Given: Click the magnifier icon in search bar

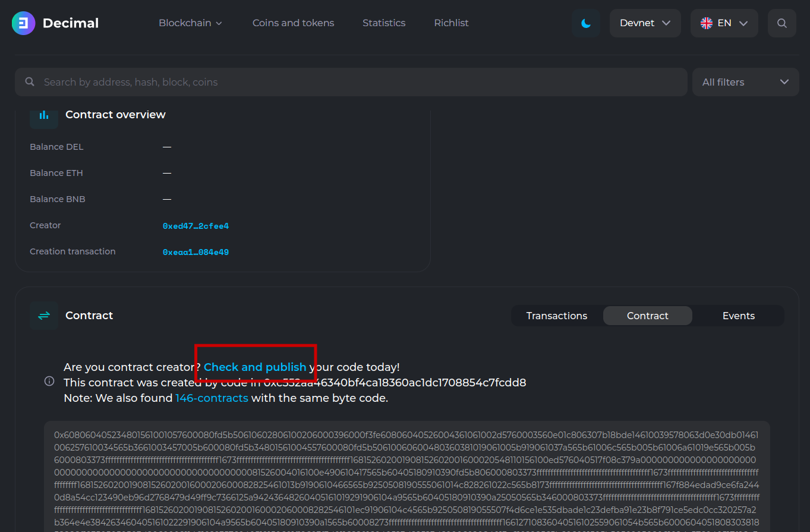Looking at the screenshot, I should tap(30, 82).
